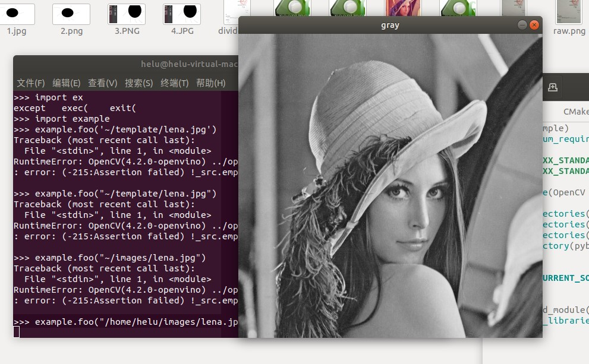589x364 pixels.
Task: Select the 1.jpg file thumbnail
Action: pos(17,14)
